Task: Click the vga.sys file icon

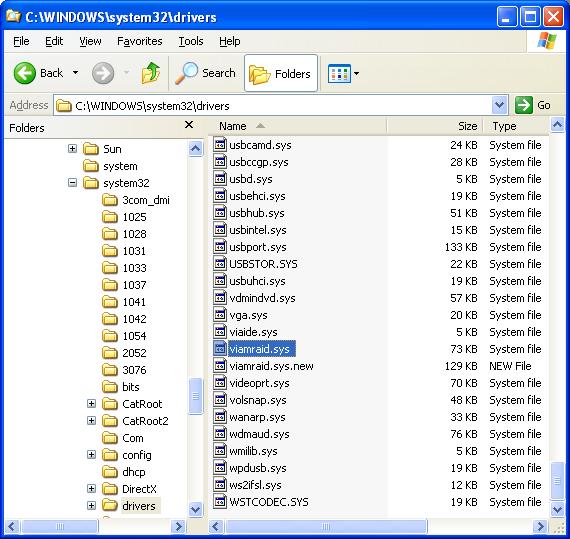Action: tap(220, 315)
